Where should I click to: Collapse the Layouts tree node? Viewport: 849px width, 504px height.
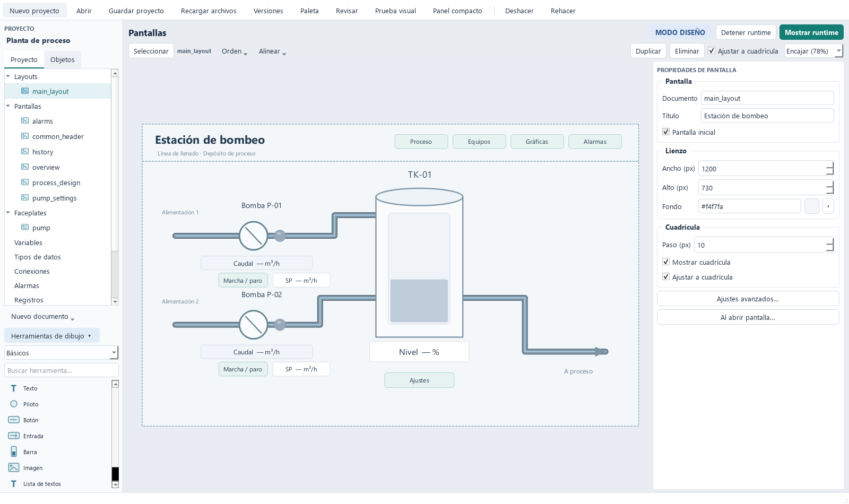point(8,76)
